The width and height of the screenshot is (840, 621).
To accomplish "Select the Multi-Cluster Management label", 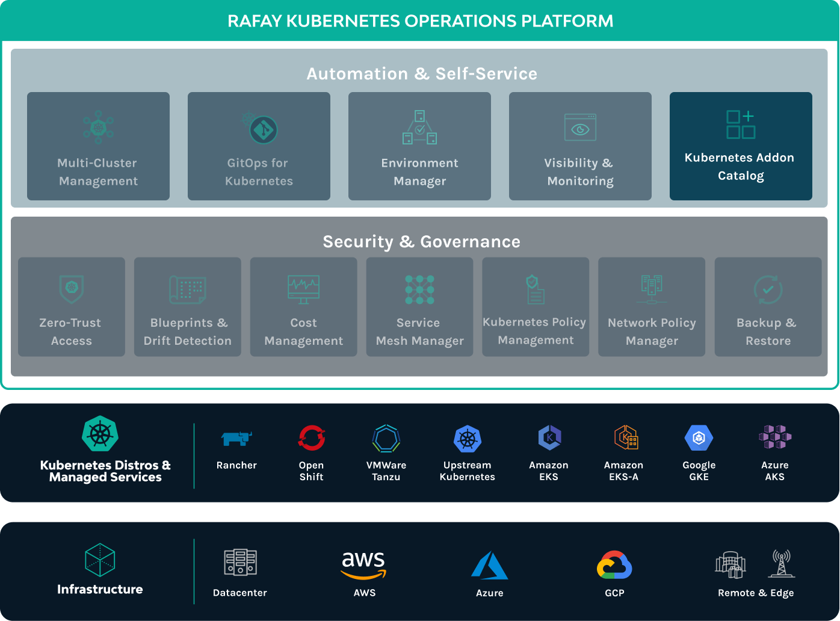I will [x=98, y=172].
